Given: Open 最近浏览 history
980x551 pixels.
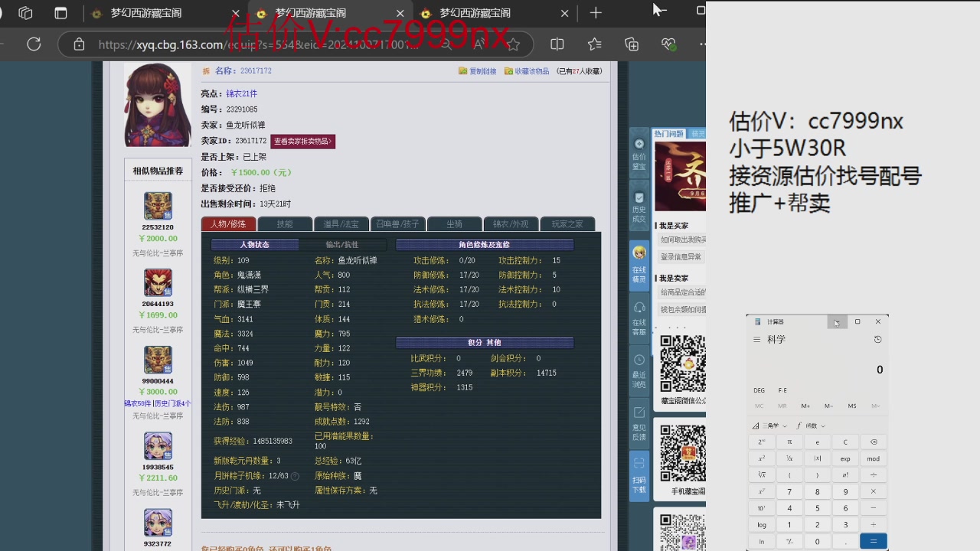Looking at the screenshot, I should 639,370.
